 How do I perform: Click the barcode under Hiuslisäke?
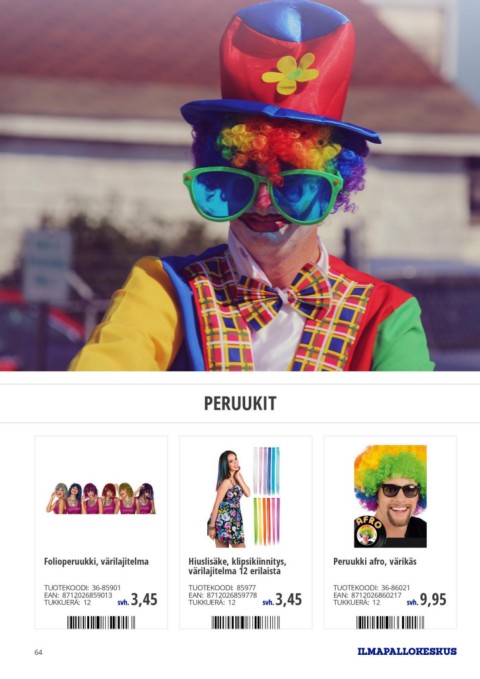[246, 622]
